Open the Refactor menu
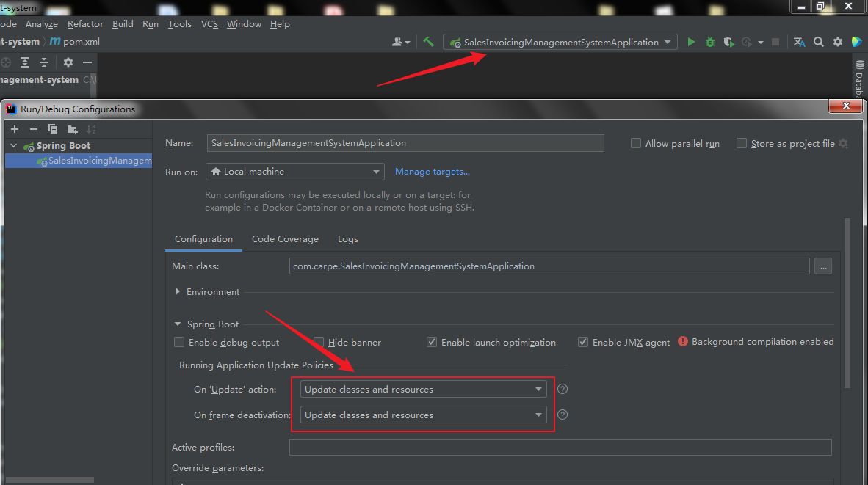This screenshot has width=868, height=485. (85, 23)
